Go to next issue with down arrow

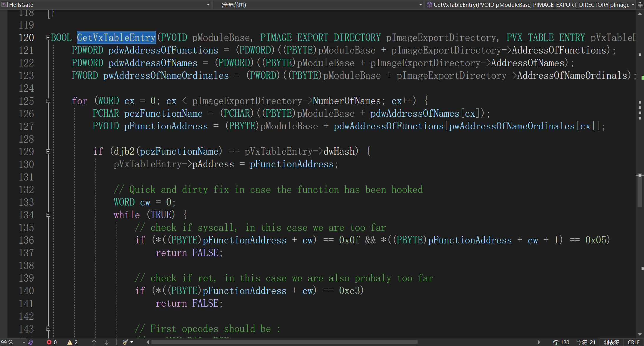(x=107, y=342)
